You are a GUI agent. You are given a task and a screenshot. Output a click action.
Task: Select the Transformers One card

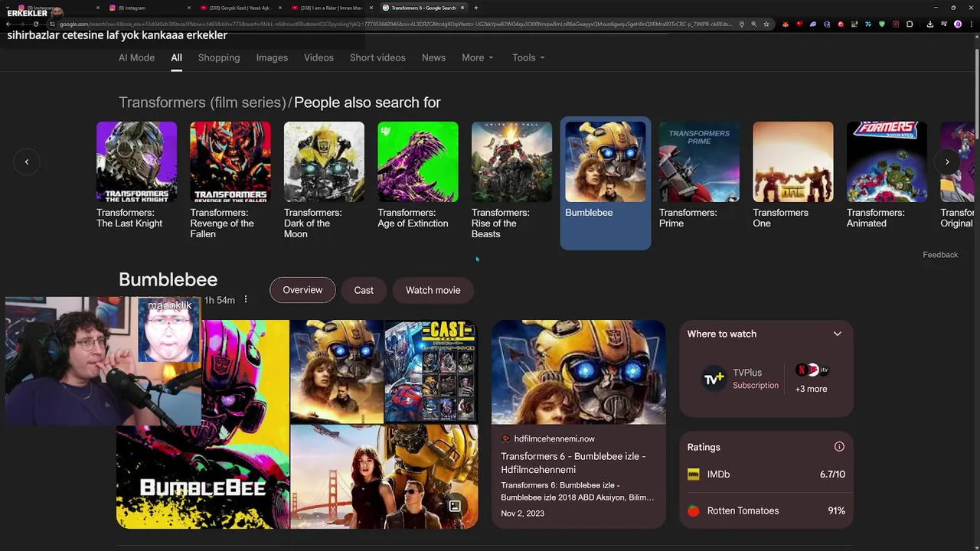[792, 176]
